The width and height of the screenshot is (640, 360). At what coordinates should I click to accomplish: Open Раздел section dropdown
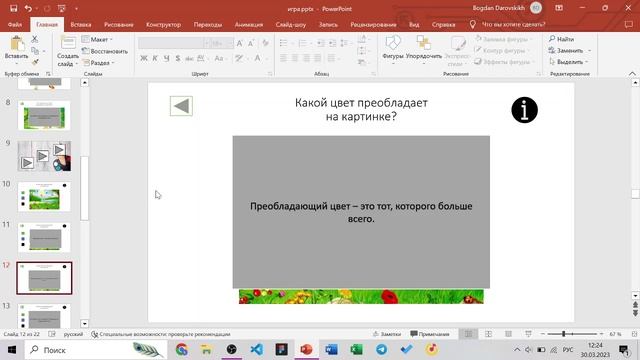click(x=98, y=63)
